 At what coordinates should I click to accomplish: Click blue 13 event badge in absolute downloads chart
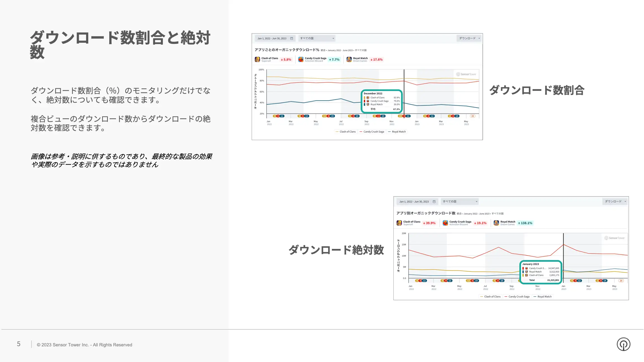coord(450,281)
